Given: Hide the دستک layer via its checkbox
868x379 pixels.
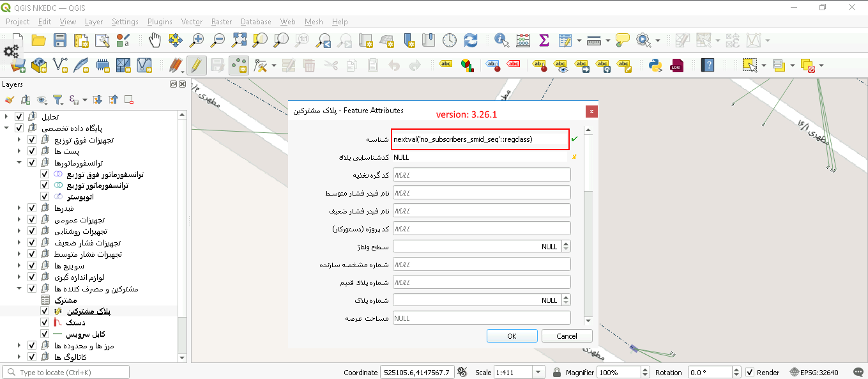Looking at the screenshot, I should click(45, 322).
